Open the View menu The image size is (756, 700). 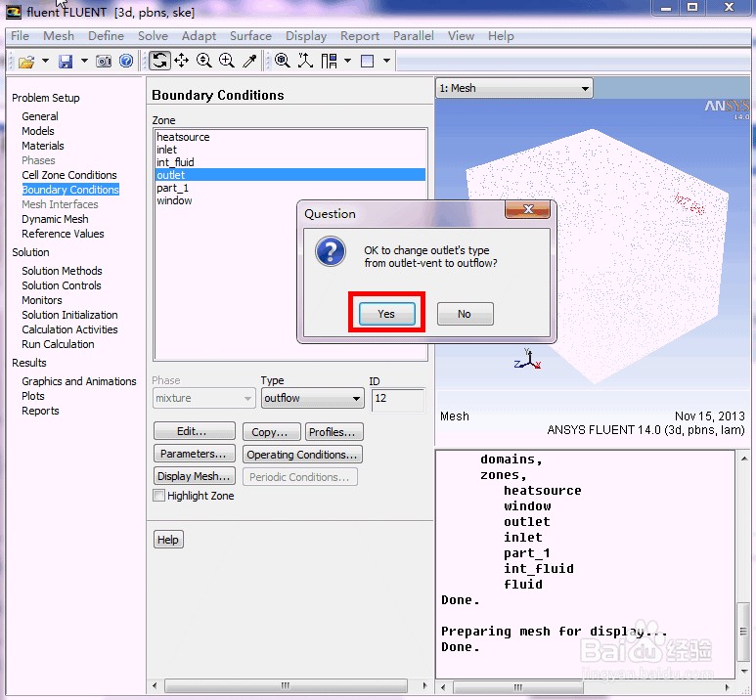pos(461,36)
